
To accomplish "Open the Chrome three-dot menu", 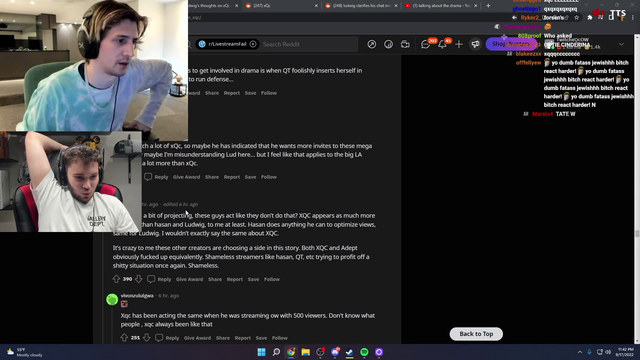I will tap(633, 18).
